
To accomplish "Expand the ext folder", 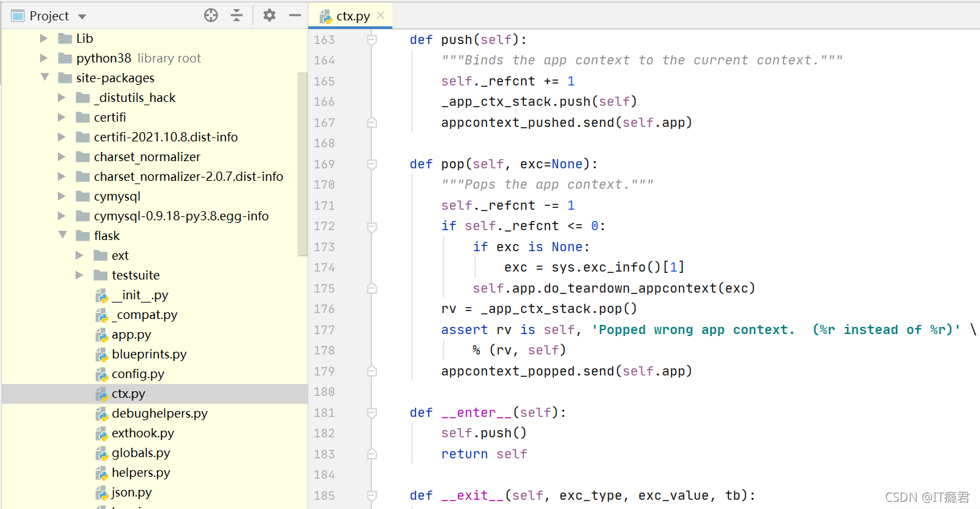I will click(x=80, y=256).
